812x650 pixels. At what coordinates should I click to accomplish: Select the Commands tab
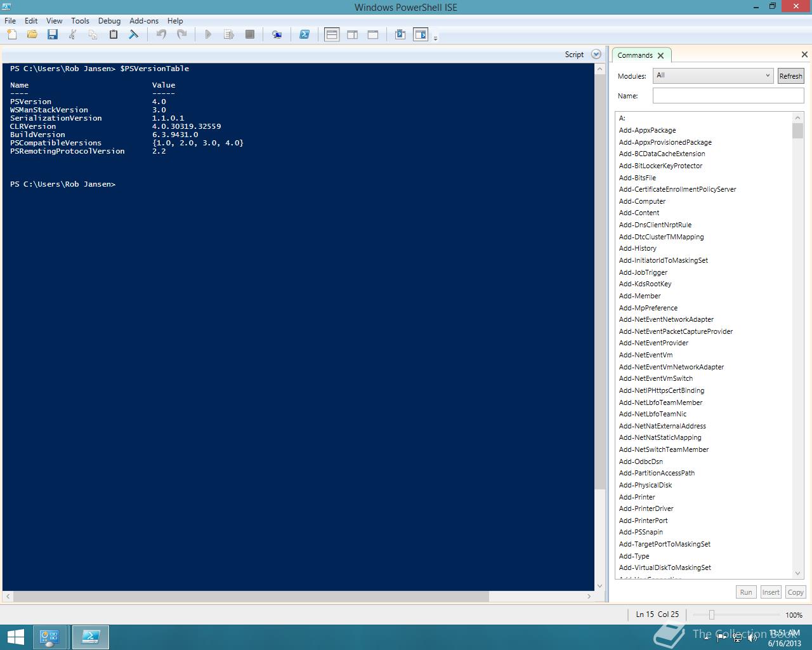click(x=635, y=55)
